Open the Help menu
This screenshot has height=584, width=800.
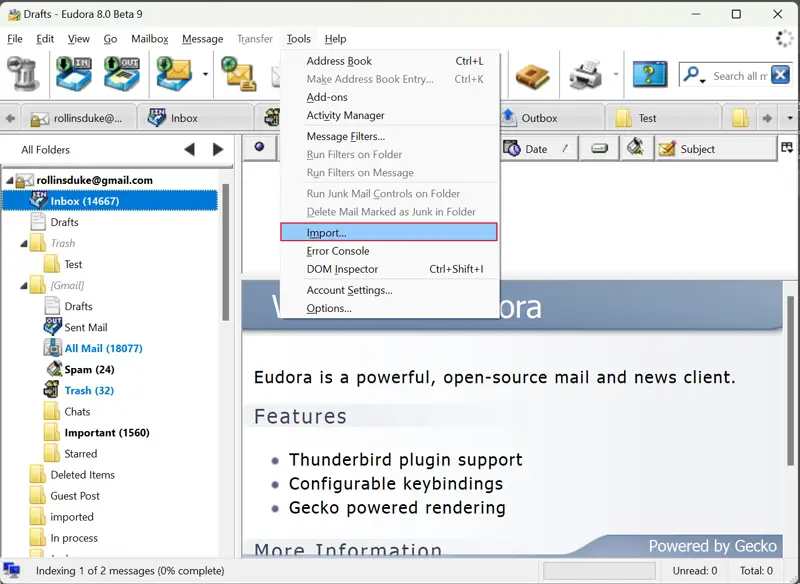click(335, 39)
